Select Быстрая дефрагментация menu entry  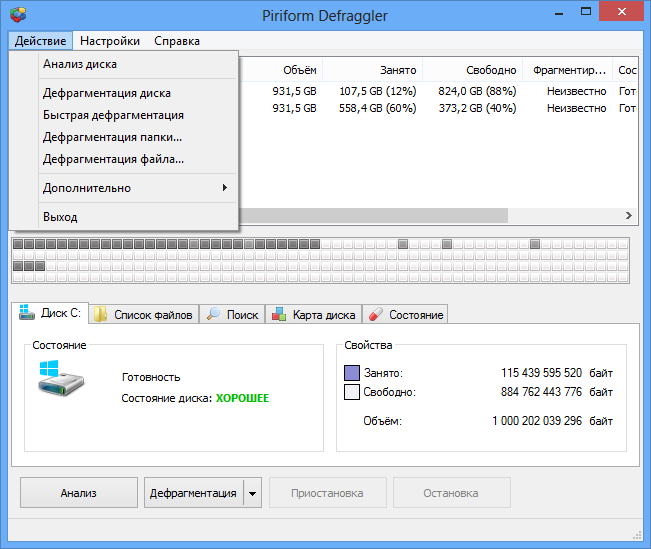(124, 115)
